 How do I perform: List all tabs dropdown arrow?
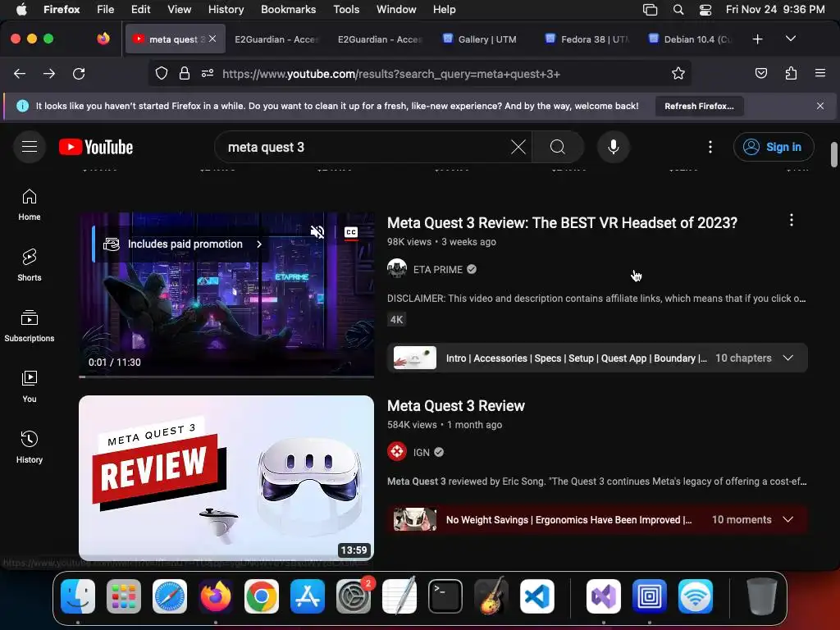[x=791, y=39]
